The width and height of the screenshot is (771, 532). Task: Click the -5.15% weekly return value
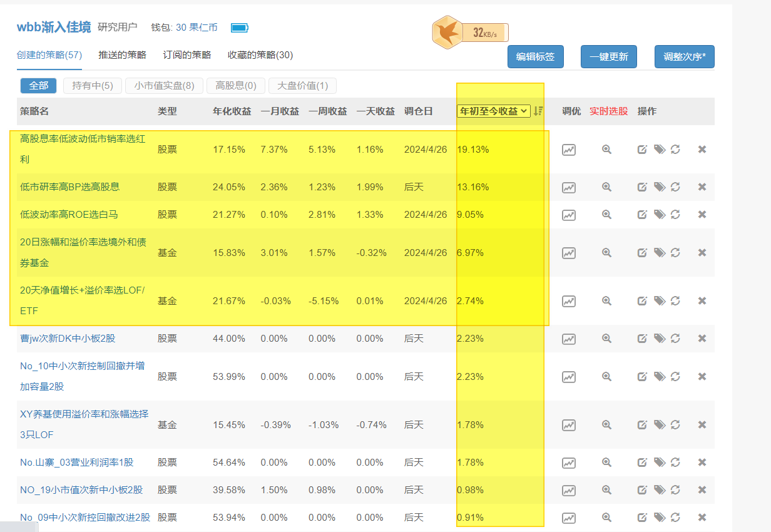pos(325,301)
